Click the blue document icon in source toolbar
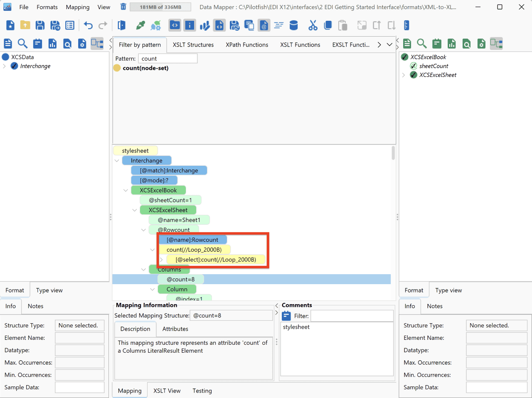 (8, 43)
